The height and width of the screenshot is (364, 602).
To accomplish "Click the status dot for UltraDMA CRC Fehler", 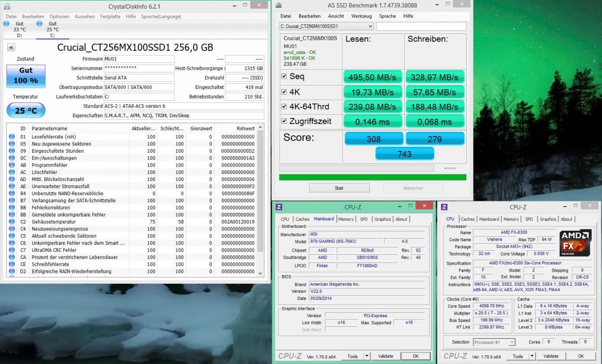I will pyautogui.click(x=12, y=250).
